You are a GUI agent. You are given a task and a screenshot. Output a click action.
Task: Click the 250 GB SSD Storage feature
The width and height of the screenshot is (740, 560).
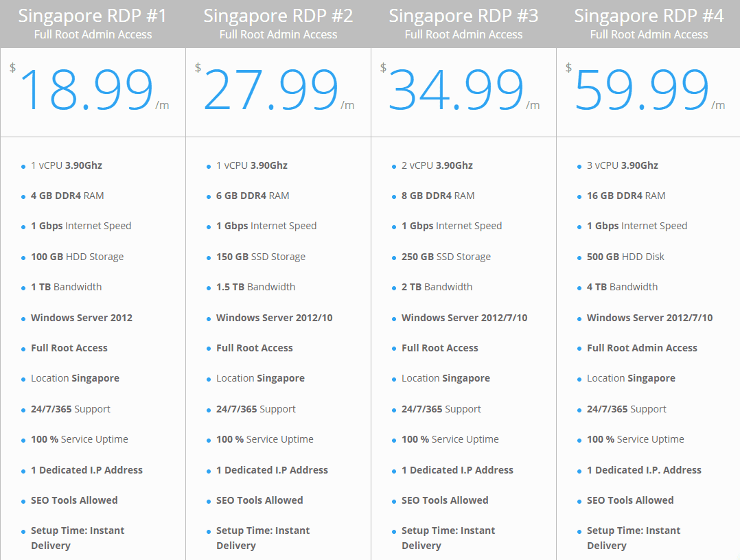point(446,257)
